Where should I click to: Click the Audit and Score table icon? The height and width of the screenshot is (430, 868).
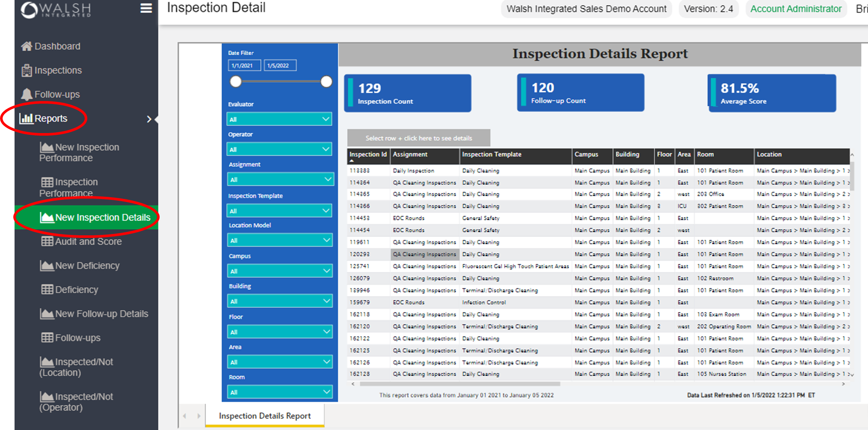click(x=47, y=241)
